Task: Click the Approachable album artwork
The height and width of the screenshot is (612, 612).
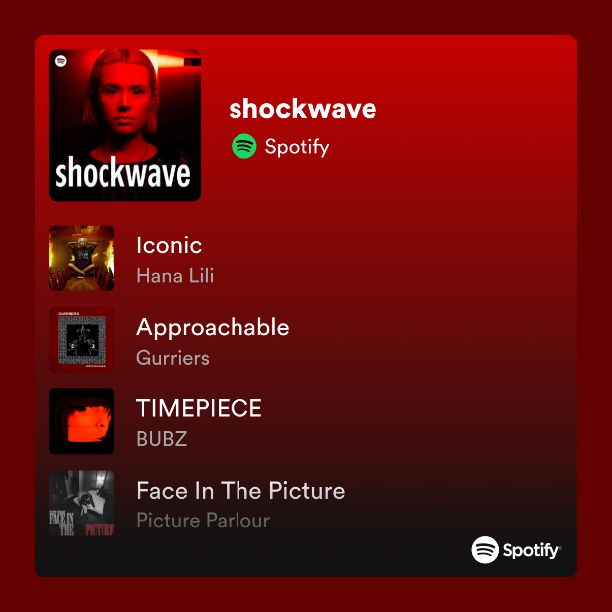Action: (82, 340)
